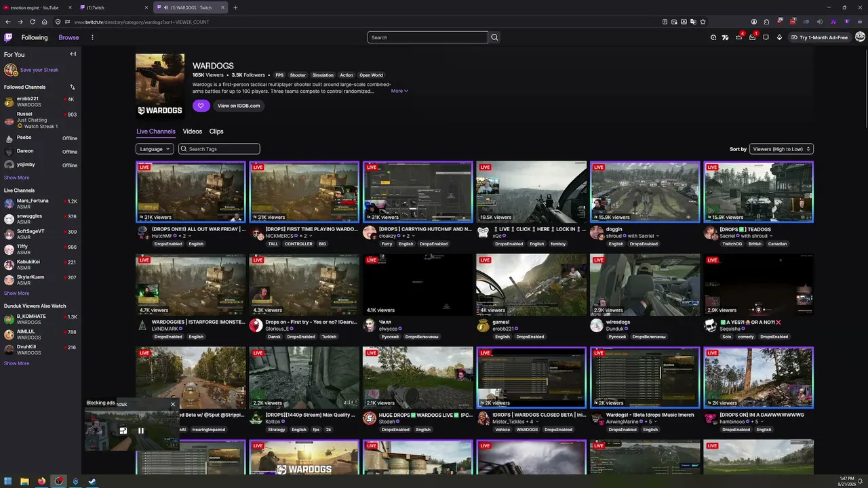Open Steam from the taskbar

pyautogui.click(x=92, y=482)
